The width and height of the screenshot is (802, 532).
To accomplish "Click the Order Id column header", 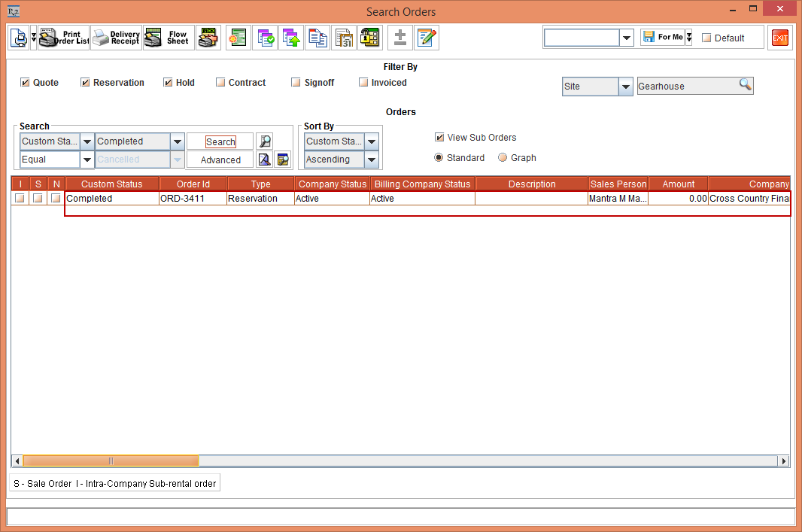I will [x=193, y=184].
